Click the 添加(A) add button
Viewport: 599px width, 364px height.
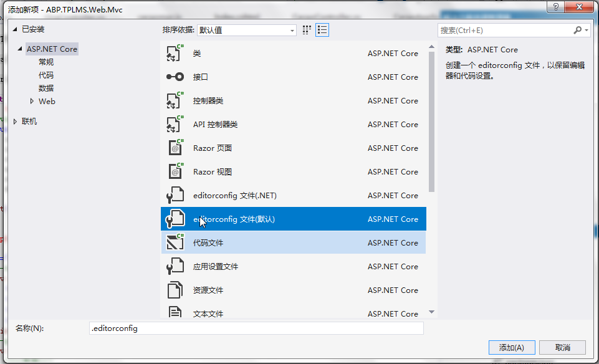pos(512,348)
